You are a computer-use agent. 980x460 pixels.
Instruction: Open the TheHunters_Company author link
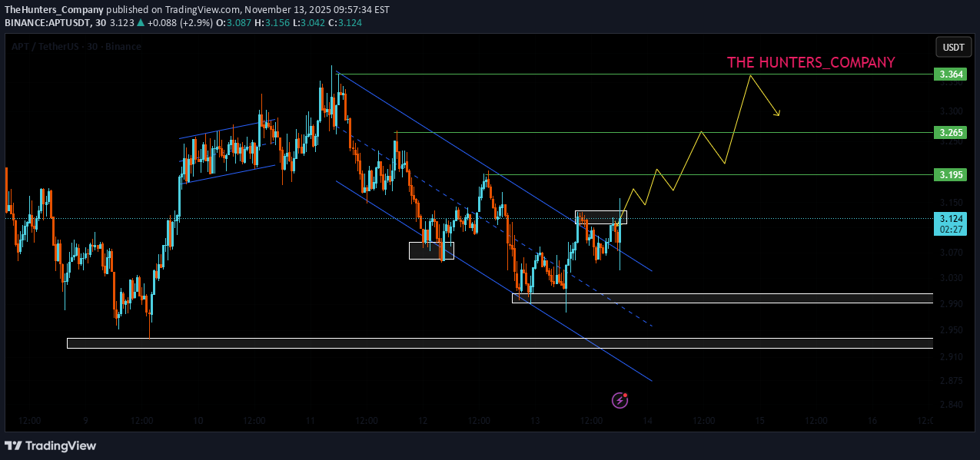(x=54, y=10)
